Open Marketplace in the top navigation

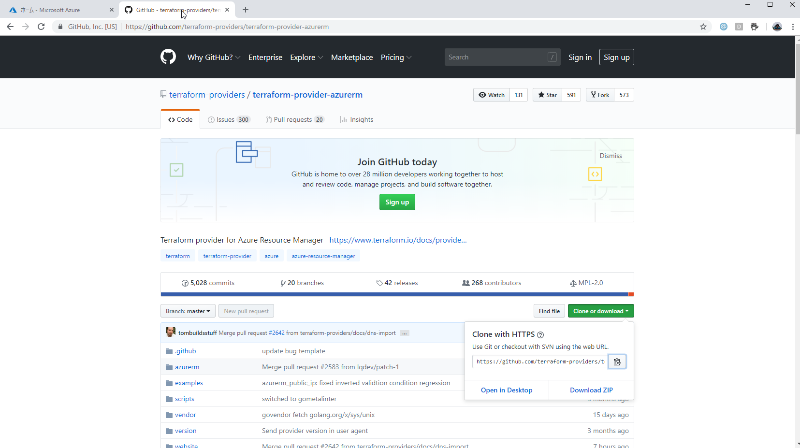(352, 57)
